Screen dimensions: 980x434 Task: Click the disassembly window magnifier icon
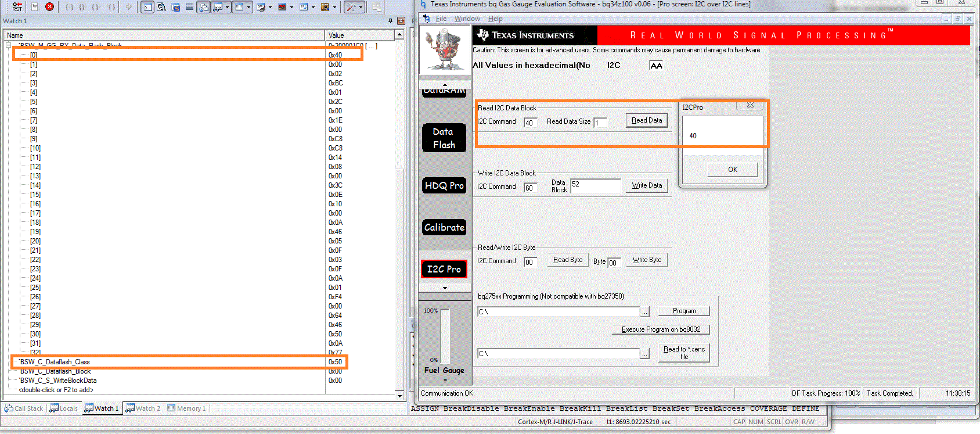click(x=161, y=7)
